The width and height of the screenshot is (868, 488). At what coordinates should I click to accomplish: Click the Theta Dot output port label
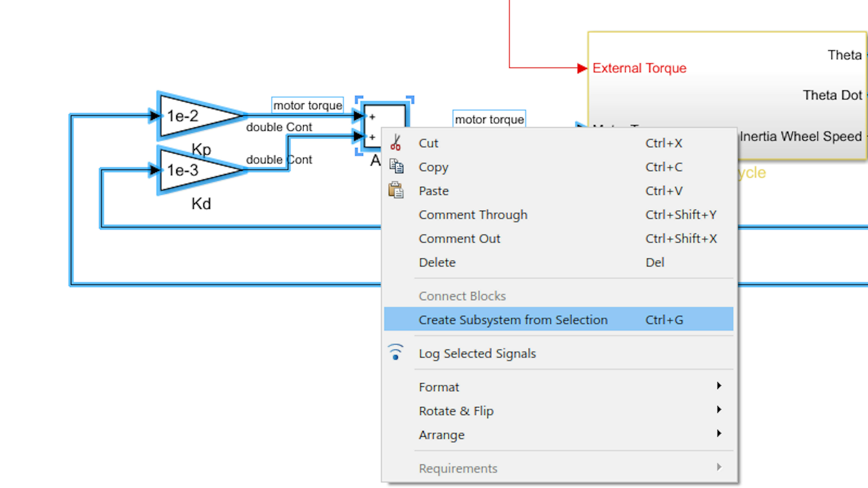(x=832, y=95)
